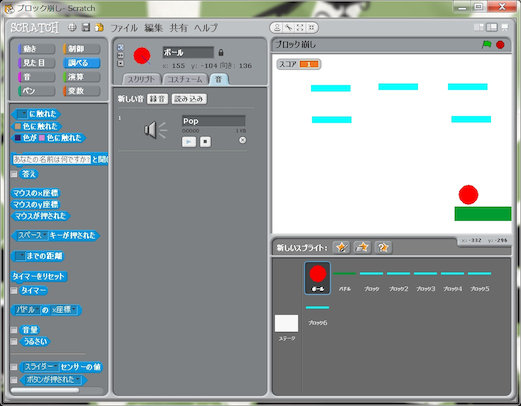Select the ステージ thumbnail
The width and height of the screenshot is (521, 406).
click(x=286, y=327)
